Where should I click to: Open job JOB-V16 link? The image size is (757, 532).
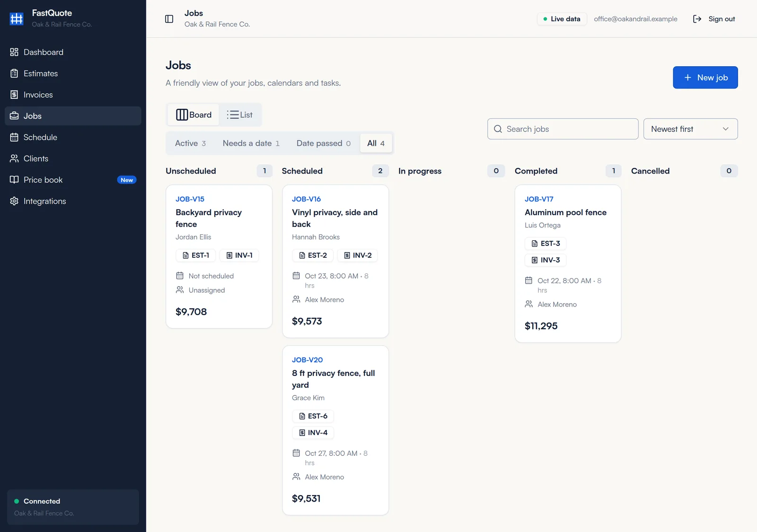point(306,199)
